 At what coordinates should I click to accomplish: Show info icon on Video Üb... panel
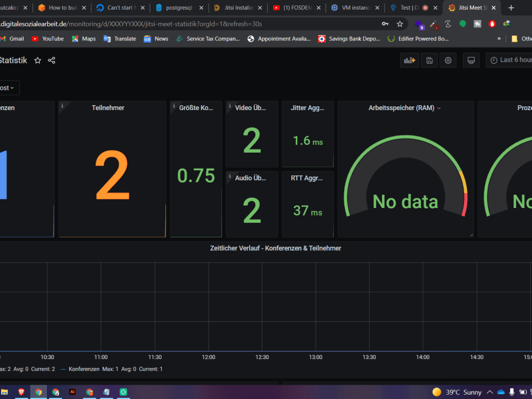point(230,106)
